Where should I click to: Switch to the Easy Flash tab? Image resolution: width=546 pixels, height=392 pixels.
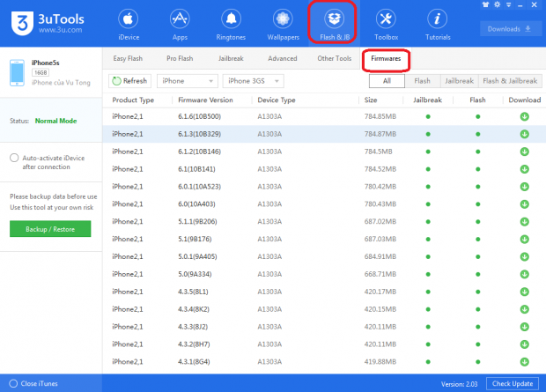tap(130, 59)
